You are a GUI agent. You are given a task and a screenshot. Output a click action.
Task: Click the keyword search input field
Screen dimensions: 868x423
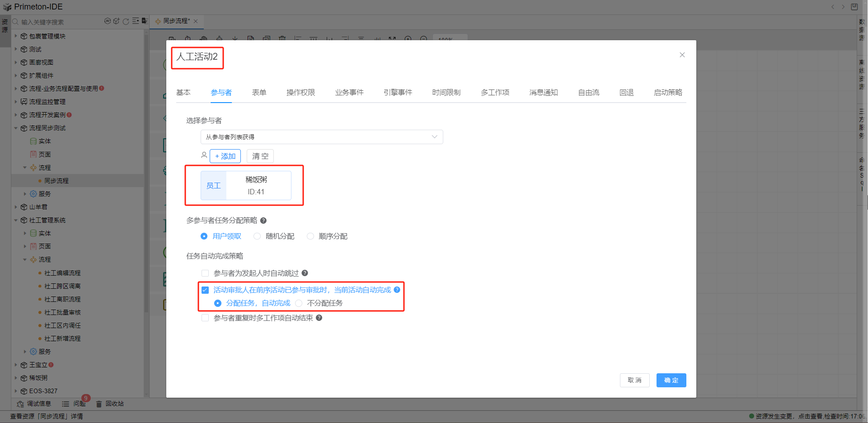click(x=59, y=22)
